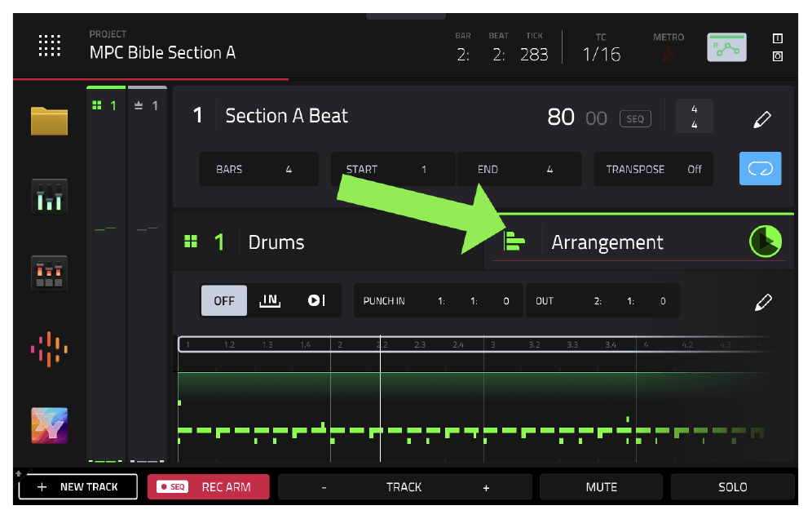
Task: Open the pad mixer icon
Action: point(49,273)
